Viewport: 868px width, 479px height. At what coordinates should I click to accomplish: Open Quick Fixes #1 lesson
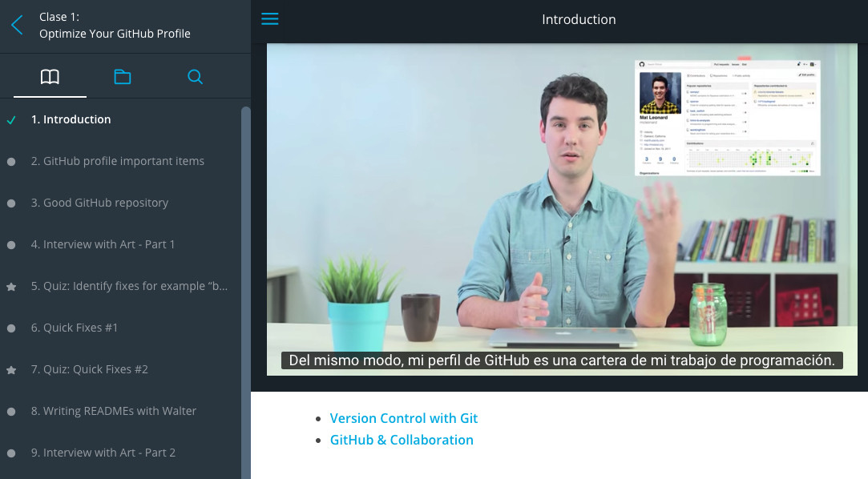(75, 328)
